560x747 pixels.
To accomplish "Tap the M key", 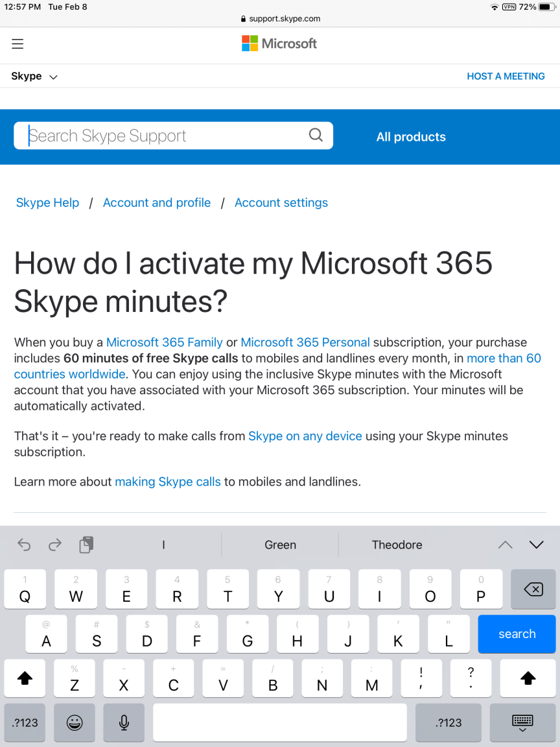I will pos(372,678).
